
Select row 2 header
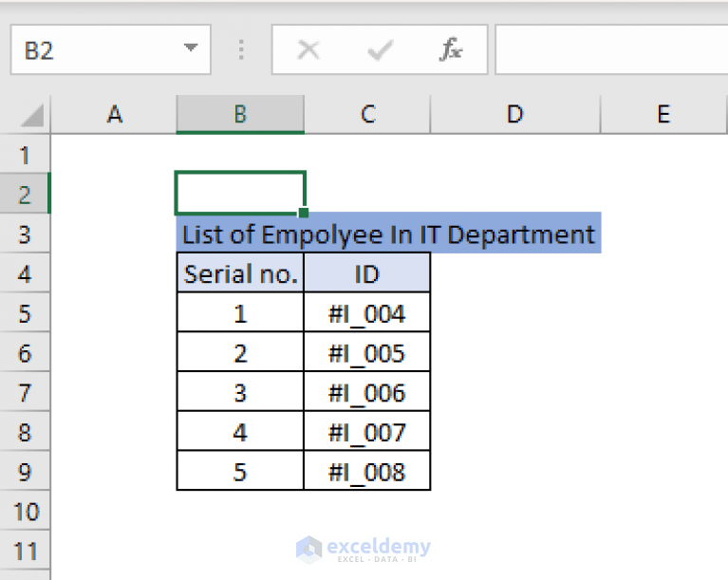click(x=25, y=194)
